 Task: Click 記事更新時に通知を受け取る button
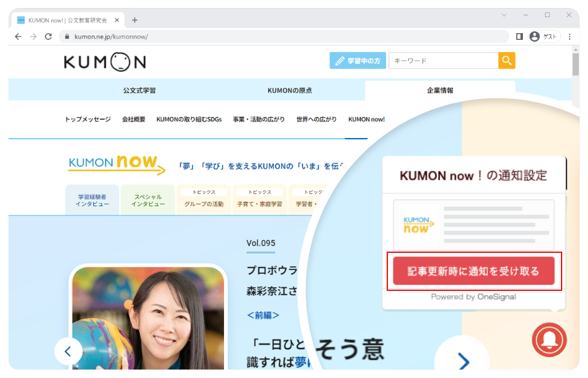pos(474,271)
